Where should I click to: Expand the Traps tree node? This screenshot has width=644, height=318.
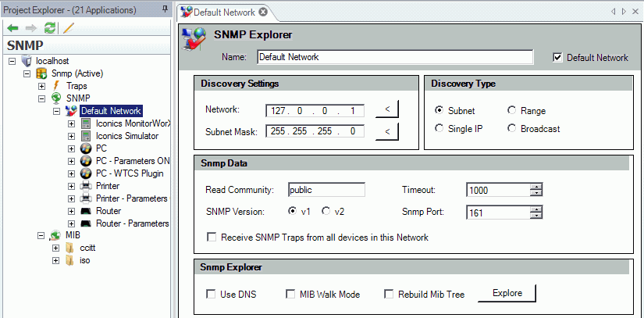(x=42, y=86)
